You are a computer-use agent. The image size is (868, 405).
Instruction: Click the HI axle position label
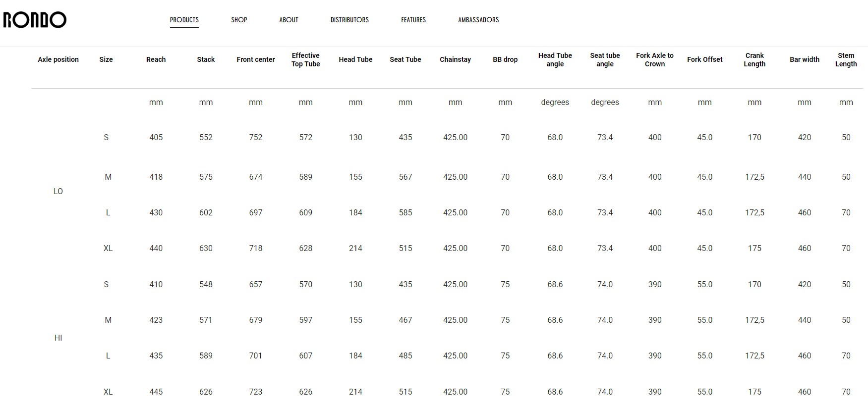[58, 338]
